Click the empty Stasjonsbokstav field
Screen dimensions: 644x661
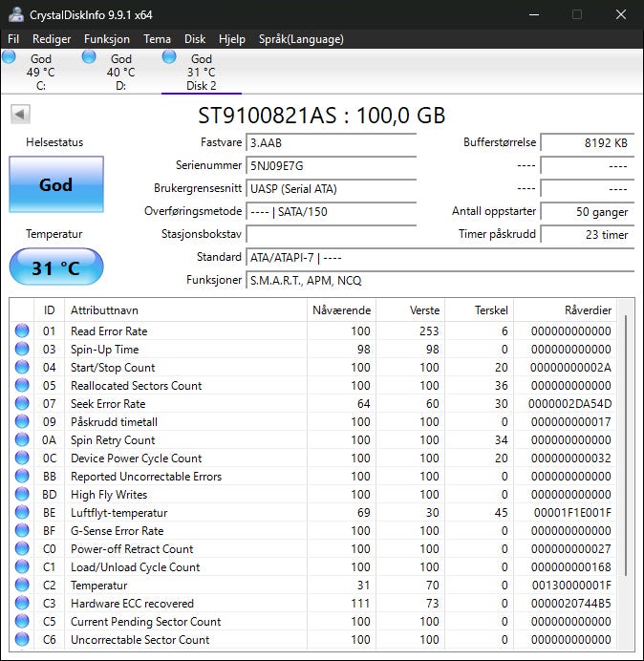[x=331, y=234]
